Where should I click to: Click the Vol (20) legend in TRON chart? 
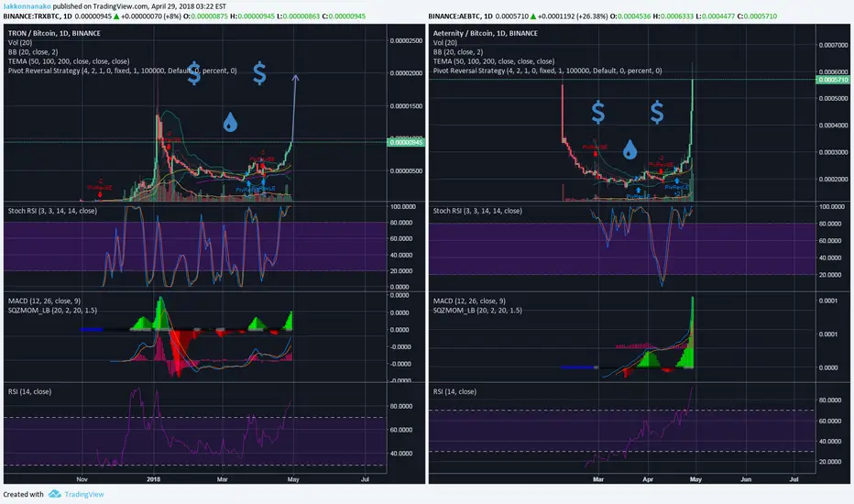point(19,42)
